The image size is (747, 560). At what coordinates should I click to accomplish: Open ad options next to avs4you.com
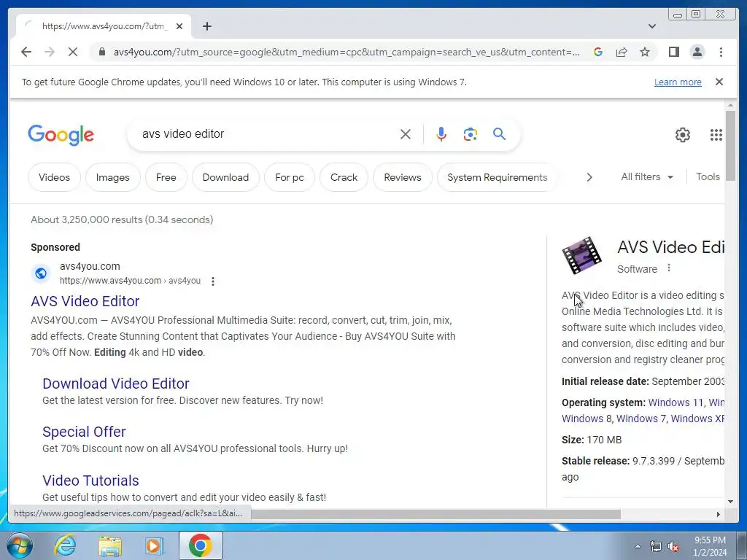[213, 281]
